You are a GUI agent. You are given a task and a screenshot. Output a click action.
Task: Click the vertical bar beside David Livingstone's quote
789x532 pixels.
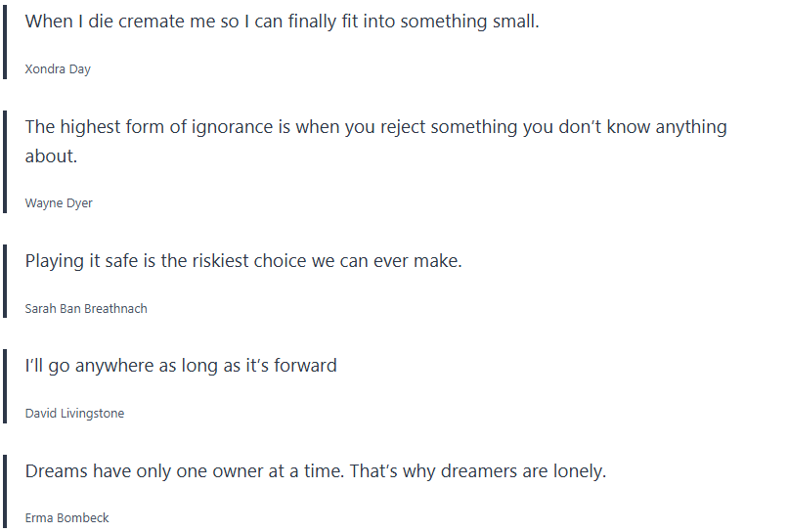click(5, 387)
